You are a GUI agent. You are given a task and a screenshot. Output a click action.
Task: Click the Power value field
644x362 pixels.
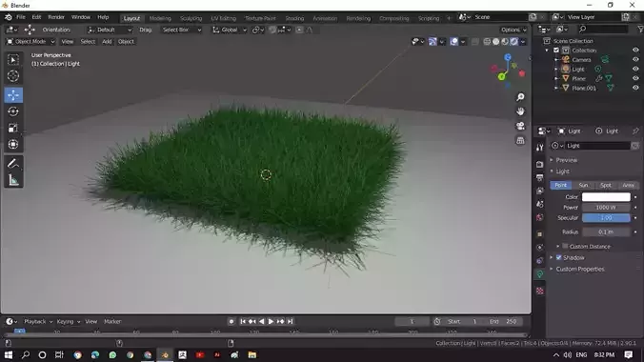click(x=606, y=208)
